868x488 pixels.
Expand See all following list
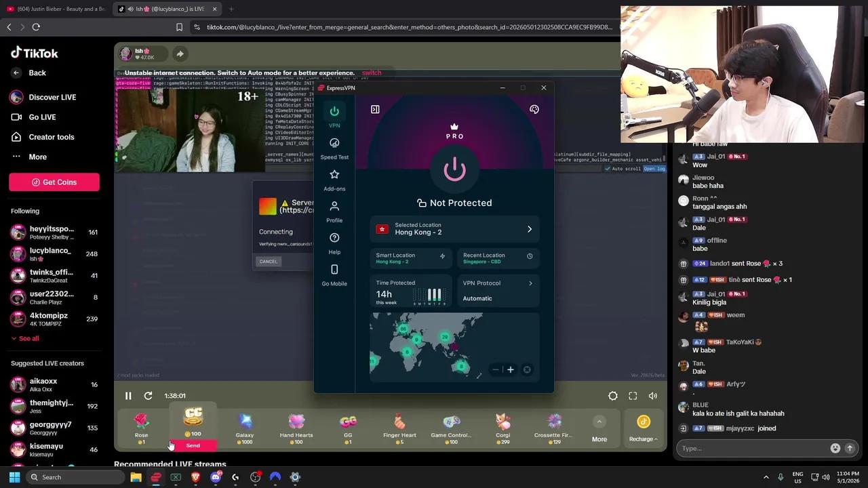coord(25,338)
